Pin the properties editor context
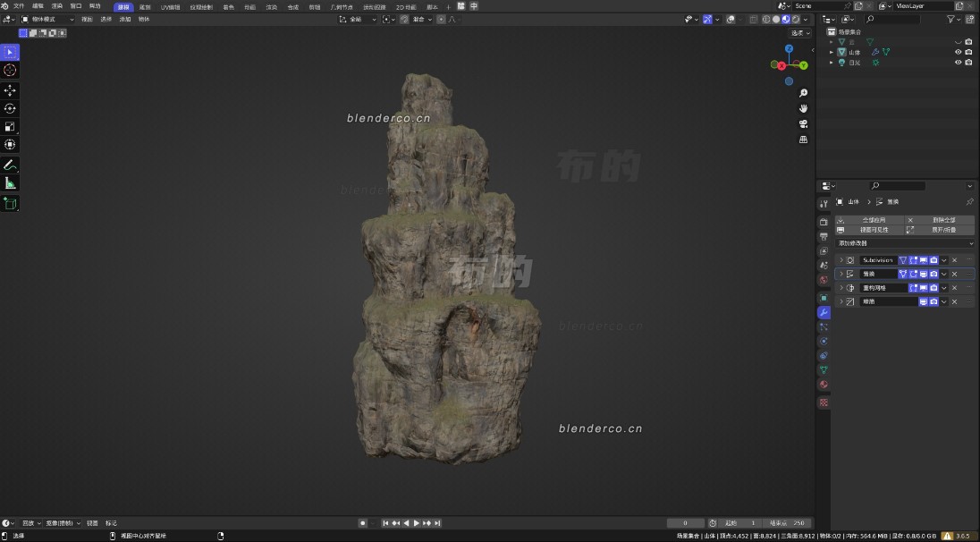Screen dimensions: 980x542 [x=969, y=202]
